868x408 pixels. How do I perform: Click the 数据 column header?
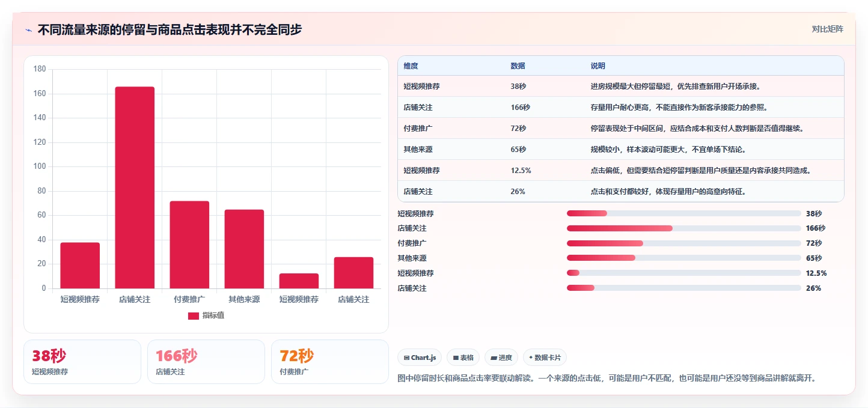pos(518,66)
